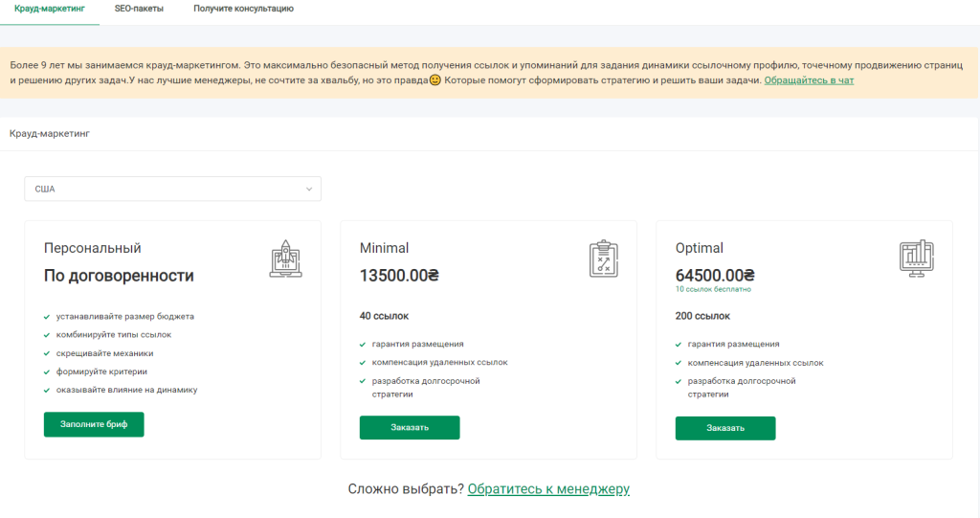Click the 10 ссылок бесплатно label
This screenshot has width=980, height=518.
713,289
